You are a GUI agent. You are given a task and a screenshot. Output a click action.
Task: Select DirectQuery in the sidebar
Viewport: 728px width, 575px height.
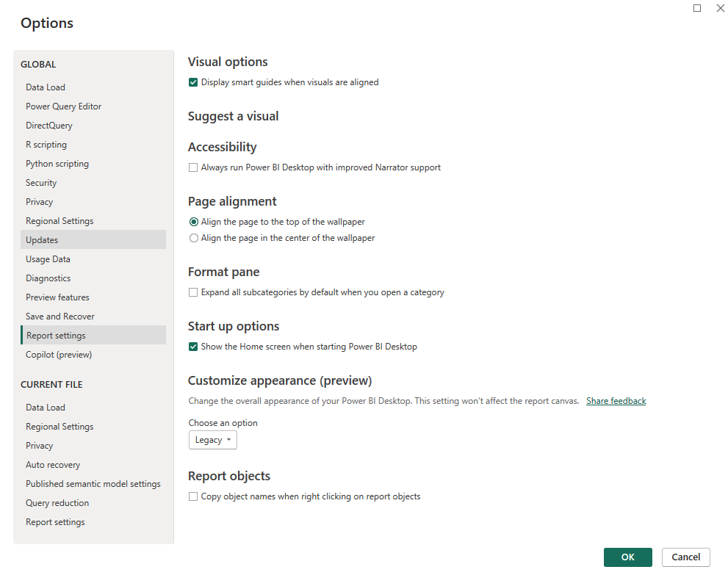click(48, 125)
